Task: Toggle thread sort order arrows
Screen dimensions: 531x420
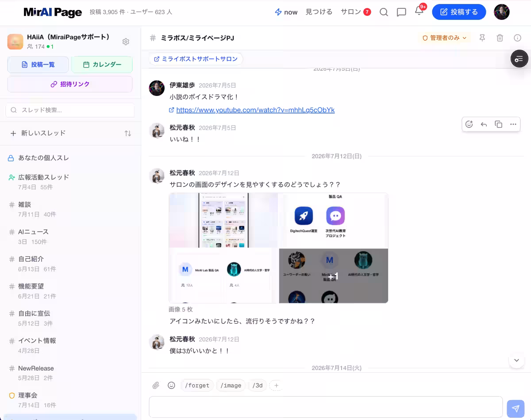Action: (128, 133)
